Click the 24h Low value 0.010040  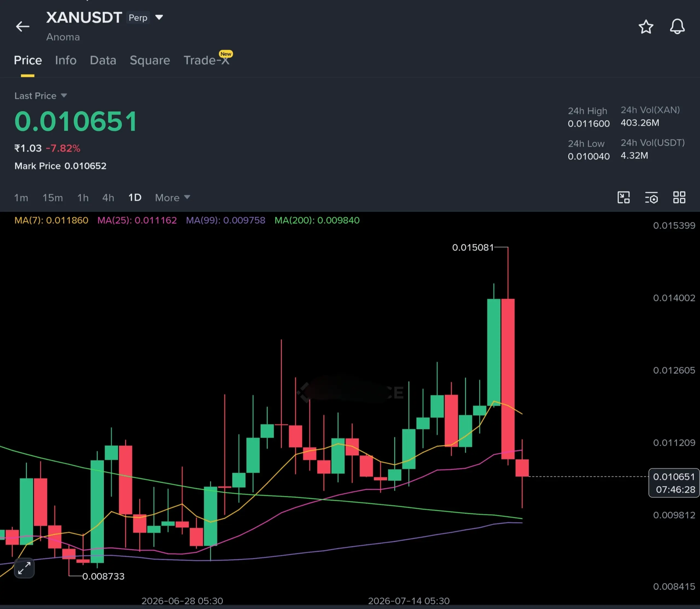pyautogui.click(x=588, y=156)
